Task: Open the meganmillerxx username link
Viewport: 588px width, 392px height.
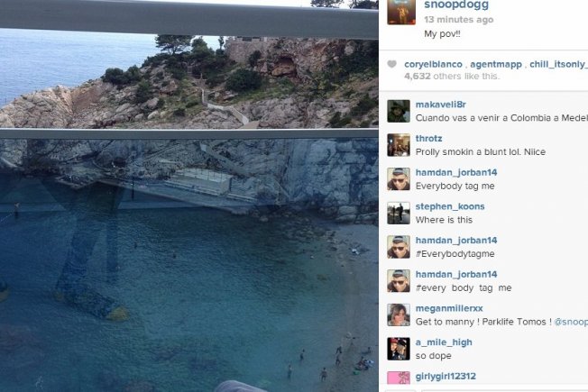Action: click(x=449, y=308)
